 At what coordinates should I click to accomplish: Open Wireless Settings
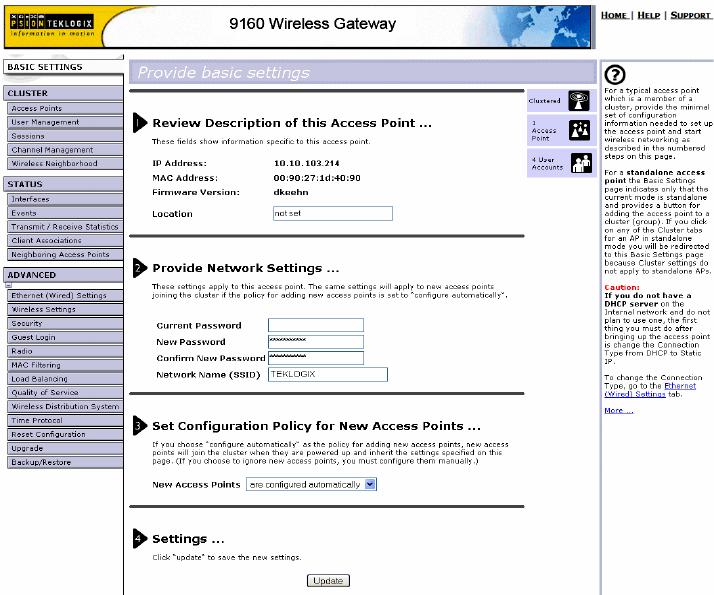coord(65,309)
